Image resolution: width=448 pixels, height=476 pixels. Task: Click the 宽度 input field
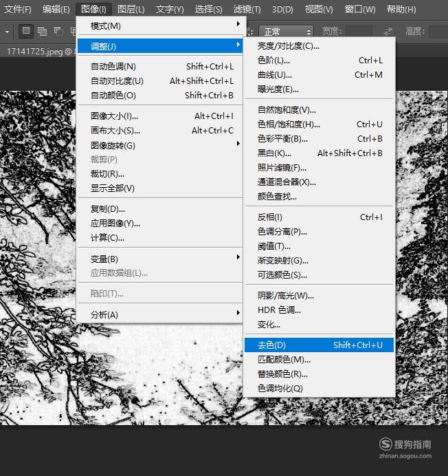coord(359,32)
